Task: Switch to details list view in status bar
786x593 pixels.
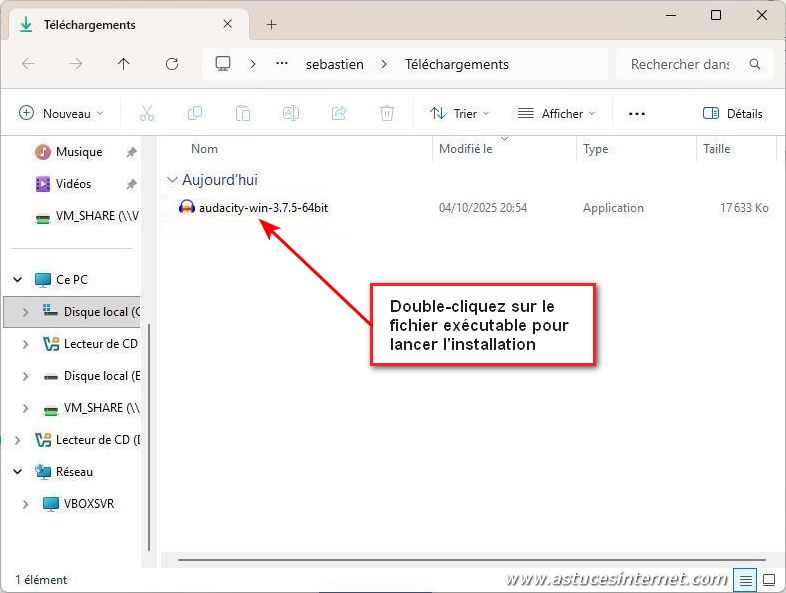Action: 745,579
